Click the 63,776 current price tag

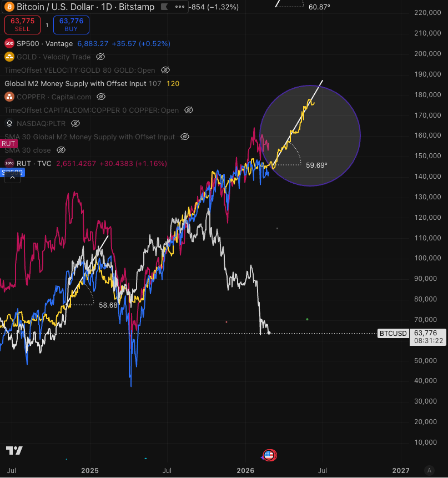click(428, 337)
